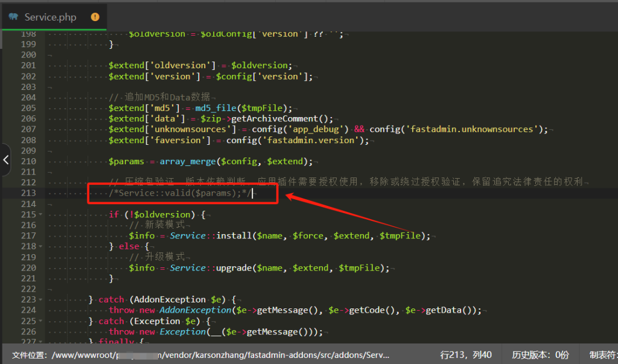This screenshot has height=364, width=618.
Task: Click the 升级模式 comment on line 219
Action: pyautogui.click(x=157, y=257)
